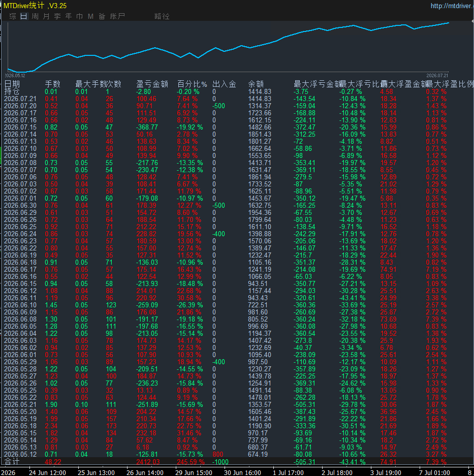Switch to the 年 yearly tab
The image size is (474, 476).
69,16
